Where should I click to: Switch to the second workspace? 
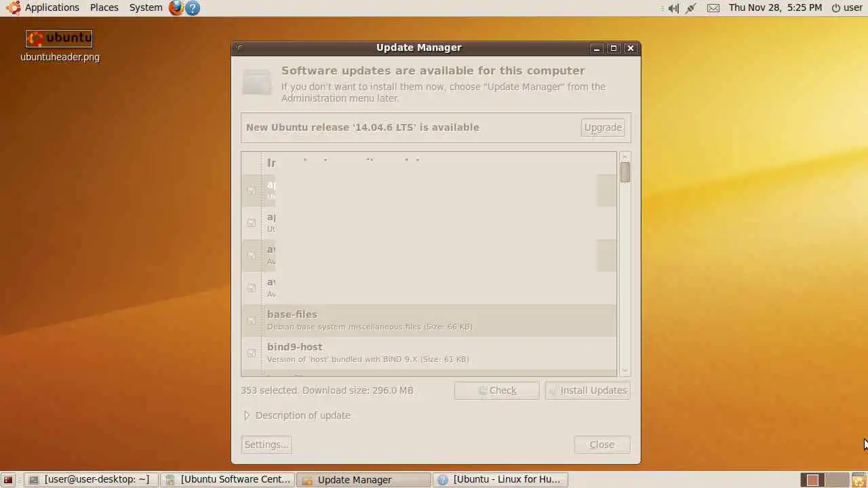[x=837, y=480]
